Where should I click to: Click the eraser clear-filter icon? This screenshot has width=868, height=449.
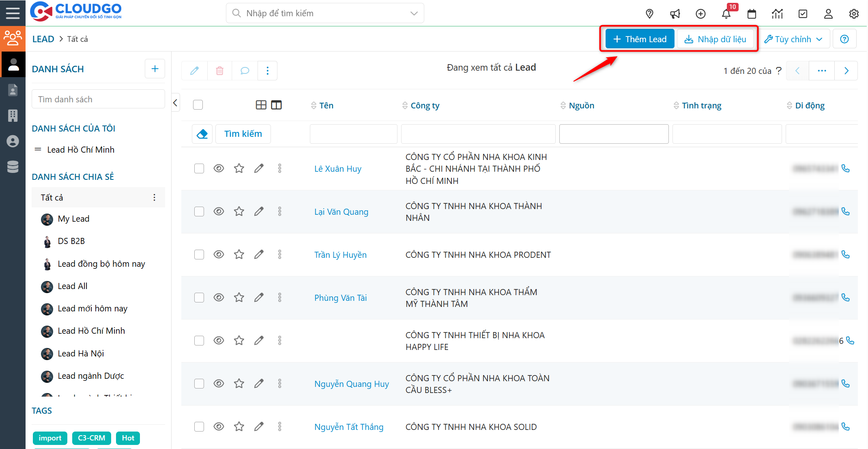click(x=202, y=134)
